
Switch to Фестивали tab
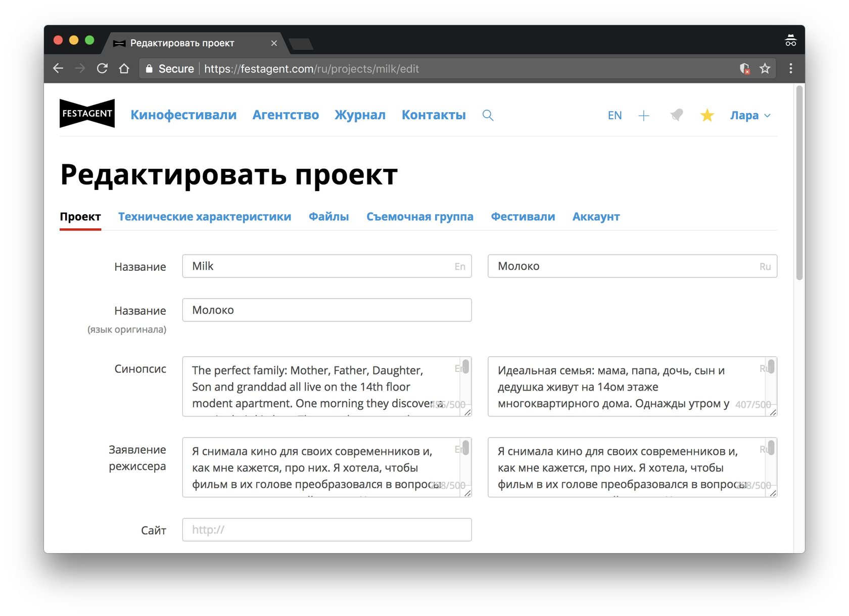coord(523,217)
